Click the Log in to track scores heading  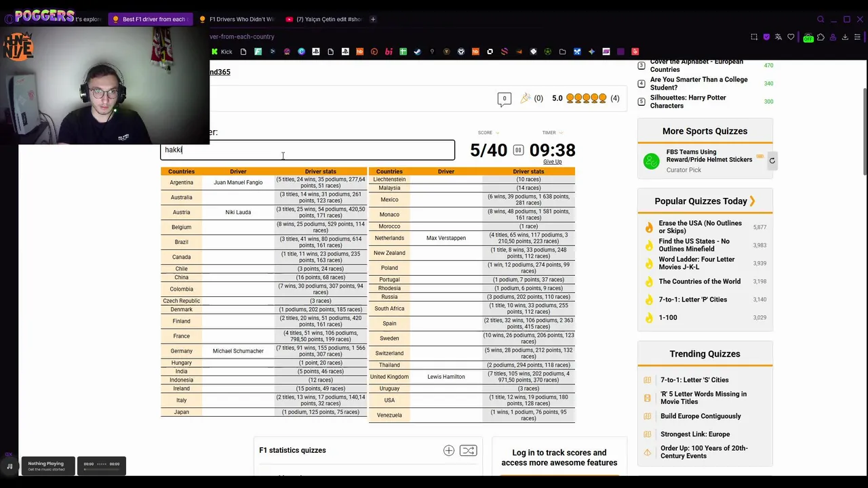pos(559,457)
